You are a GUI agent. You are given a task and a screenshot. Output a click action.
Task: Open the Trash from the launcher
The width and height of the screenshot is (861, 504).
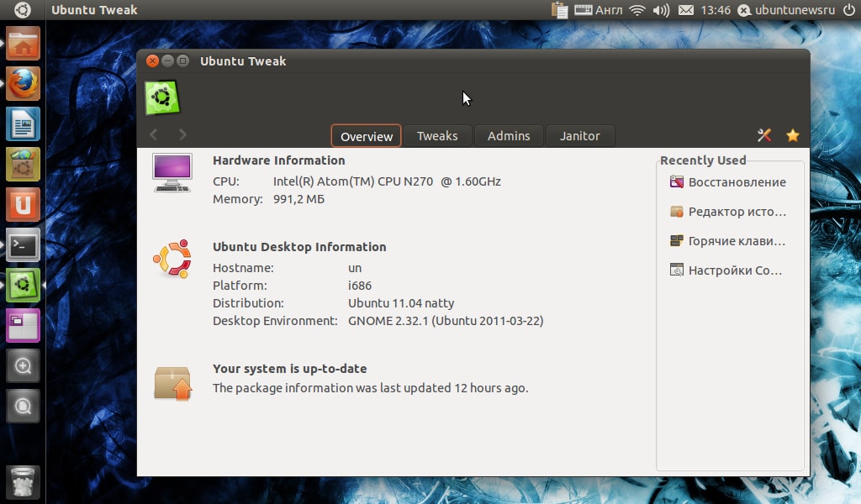tap(23, 483)
